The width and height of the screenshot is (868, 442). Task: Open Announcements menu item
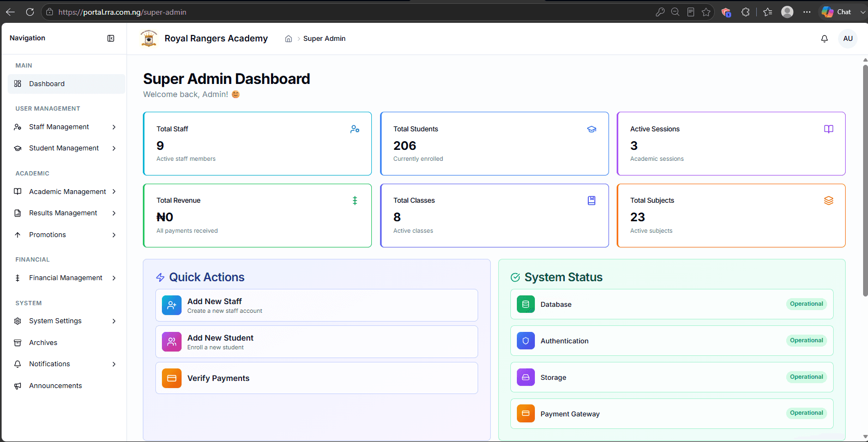point(67,386)
